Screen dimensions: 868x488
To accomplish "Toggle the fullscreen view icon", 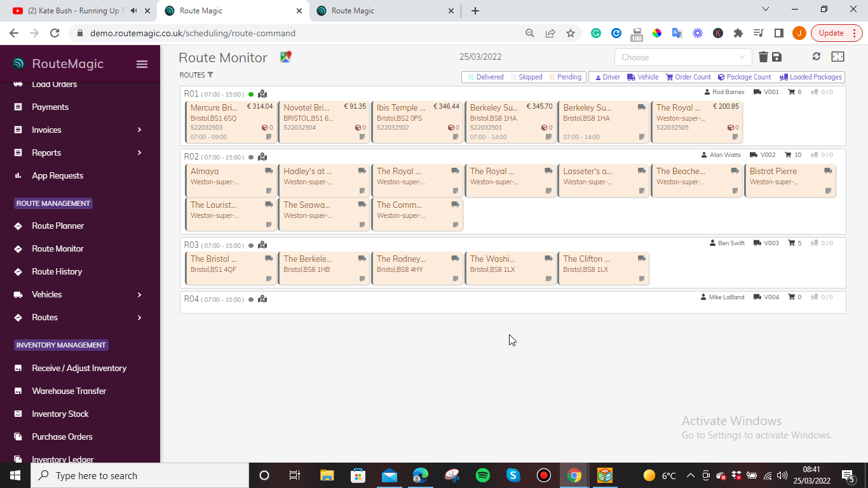I will pyautogui.click(x=837, y=57).
